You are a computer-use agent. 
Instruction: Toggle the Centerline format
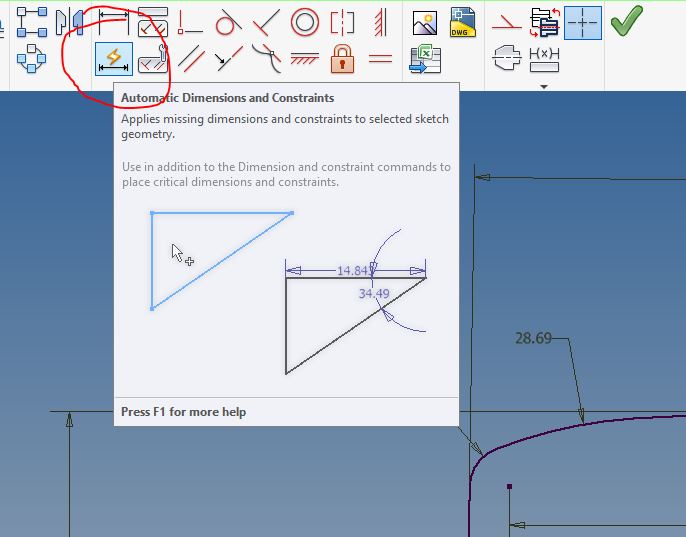507,58
